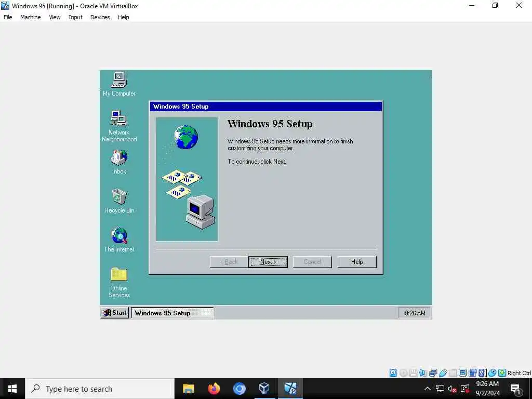The height and width of the screenshot is (399, 532).
Task: Click the VirtualBox hard disk activity icon
Action: pos(393,373)
